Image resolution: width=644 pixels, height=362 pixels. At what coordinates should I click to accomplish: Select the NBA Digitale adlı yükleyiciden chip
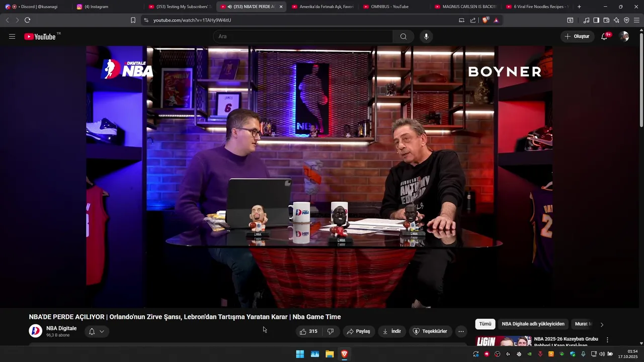(x=533, y=324)
